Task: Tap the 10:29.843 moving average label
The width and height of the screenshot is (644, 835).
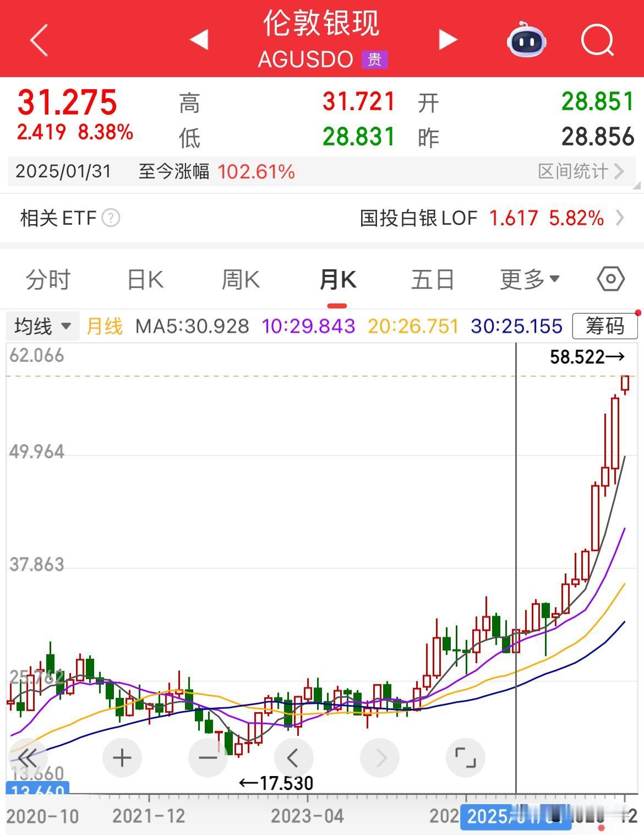Action: [x=308, y=327]
